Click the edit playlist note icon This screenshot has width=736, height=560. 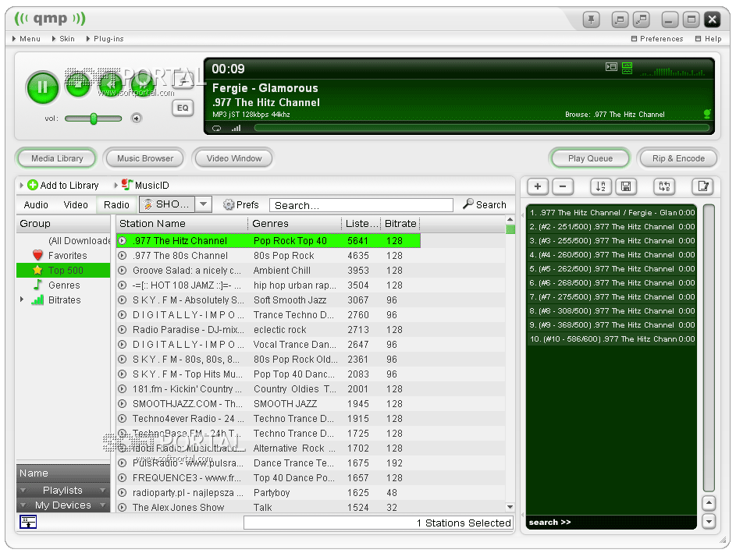pos(702,186)
